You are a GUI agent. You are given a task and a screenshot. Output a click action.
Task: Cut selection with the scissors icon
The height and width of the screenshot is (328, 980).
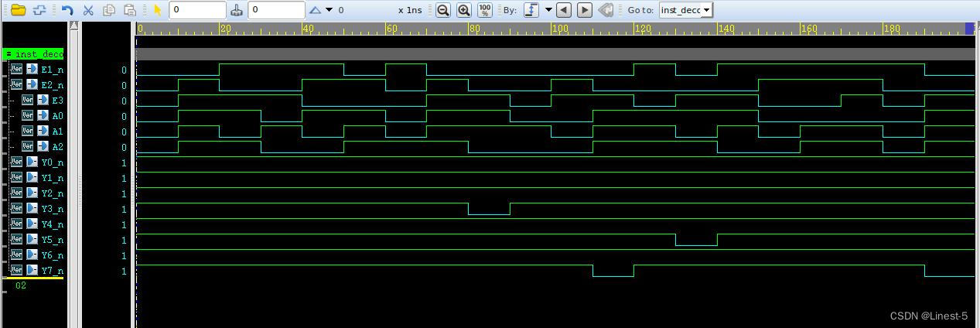(88, 10)
